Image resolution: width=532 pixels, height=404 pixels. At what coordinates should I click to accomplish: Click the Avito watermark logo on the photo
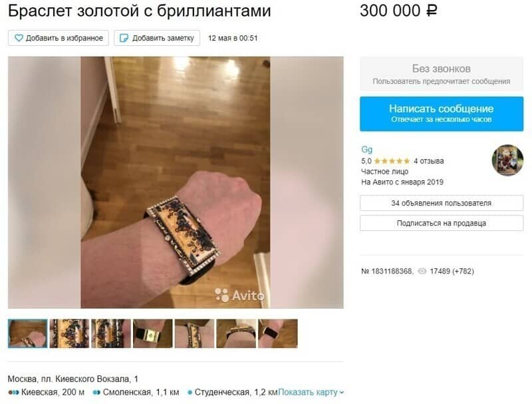239,295
